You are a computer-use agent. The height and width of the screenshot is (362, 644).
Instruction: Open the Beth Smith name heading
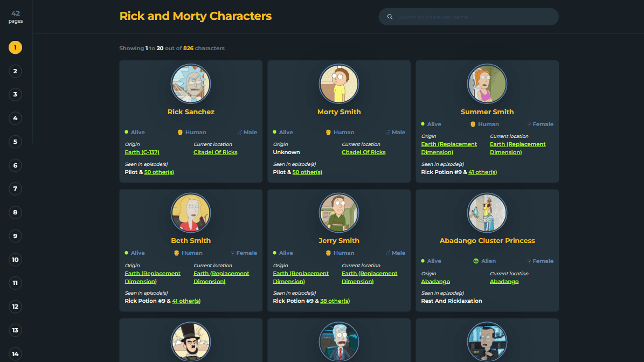[x=191, y=241]
